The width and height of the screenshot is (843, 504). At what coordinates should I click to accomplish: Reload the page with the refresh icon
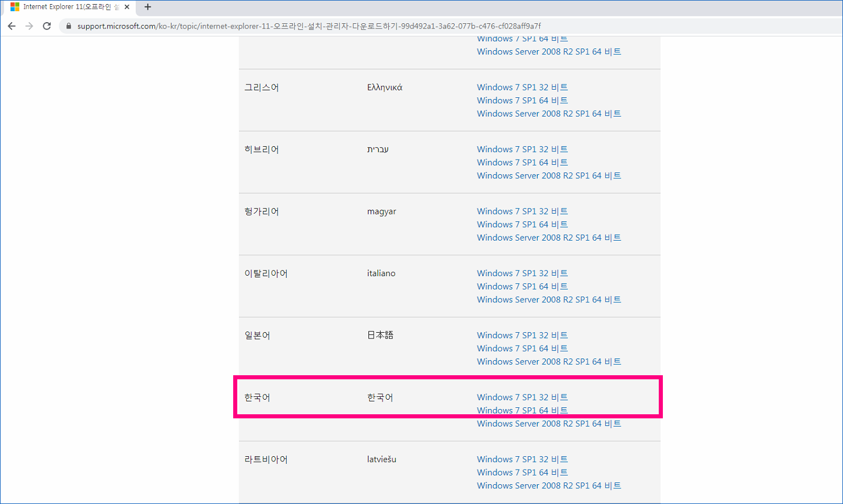point(47,26)
